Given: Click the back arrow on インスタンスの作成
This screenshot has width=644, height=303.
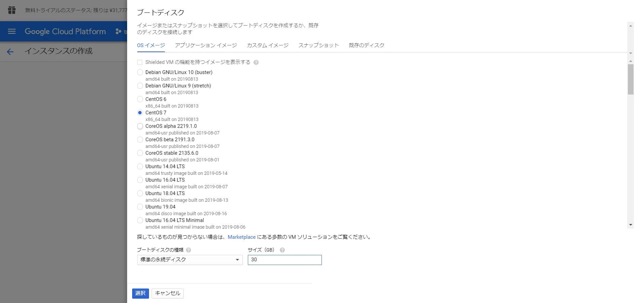Looking at the screenshot, I should pos(10,51).
